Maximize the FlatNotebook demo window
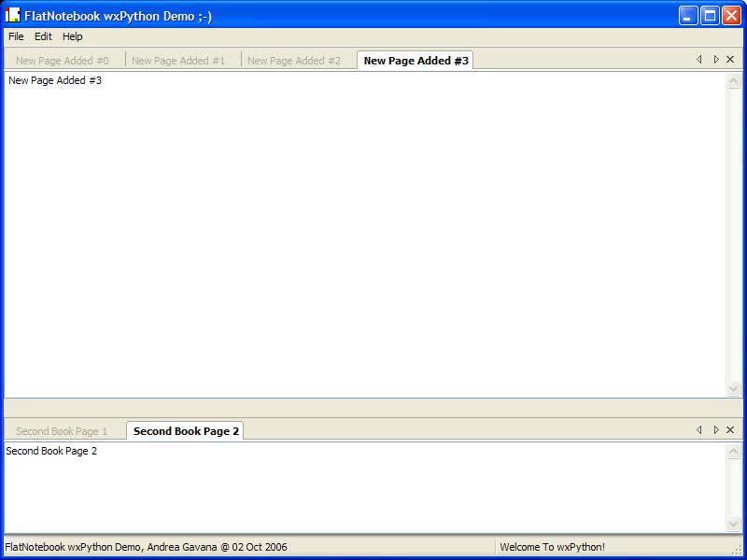Screen dimensions: 747x560 (x=710, y=15)
